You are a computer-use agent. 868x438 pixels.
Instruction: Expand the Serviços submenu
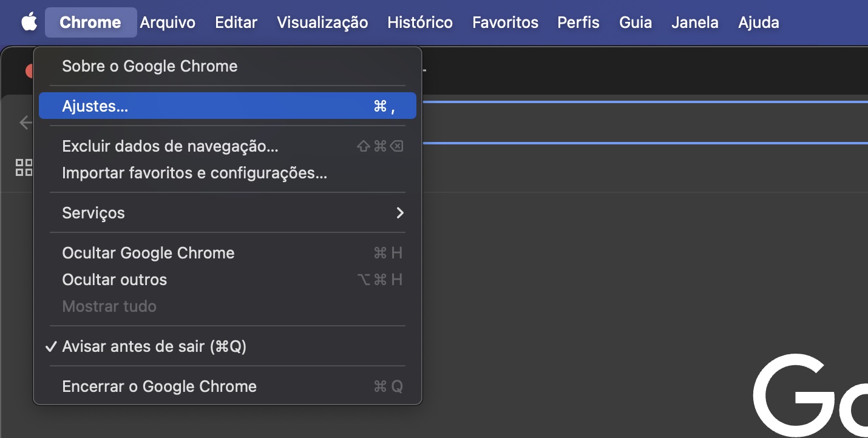click(228, 212)
